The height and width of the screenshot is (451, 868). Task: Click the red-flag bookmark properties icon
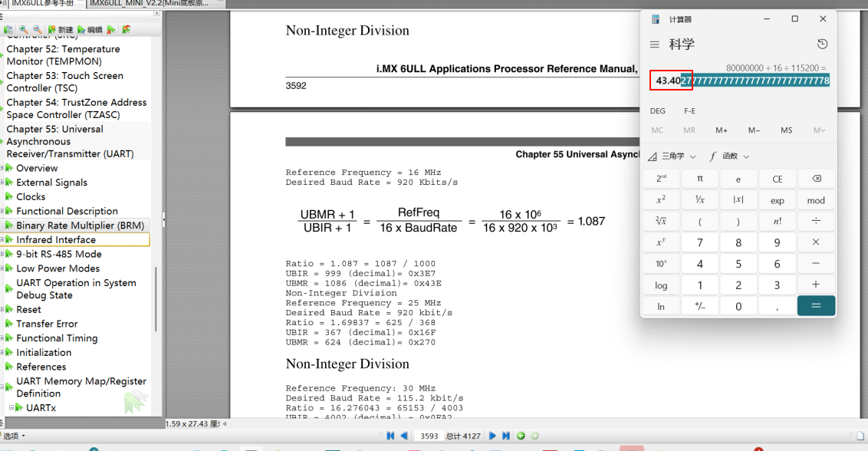(x=127, y=29)
